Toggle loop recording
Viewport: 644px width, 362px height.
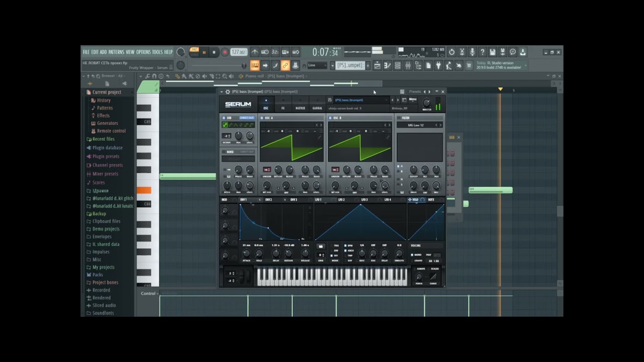[295, 52]
